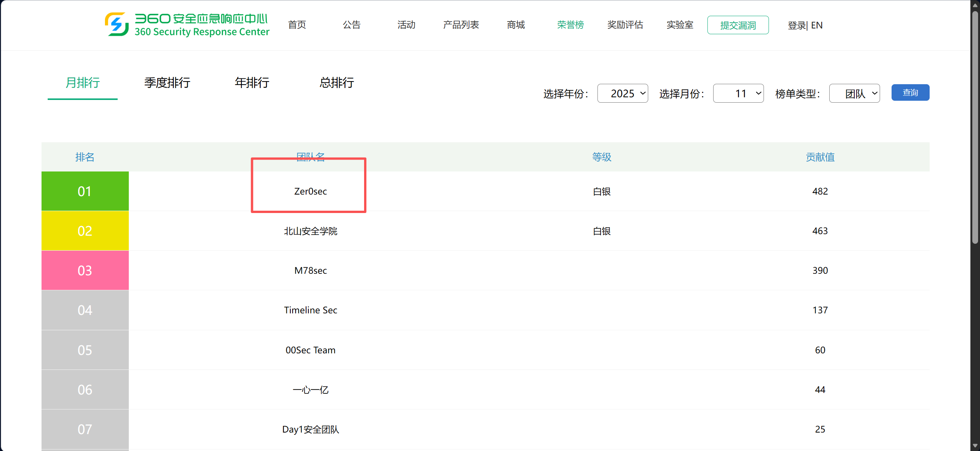Open the 公告 navigation item

coord(352,25)
